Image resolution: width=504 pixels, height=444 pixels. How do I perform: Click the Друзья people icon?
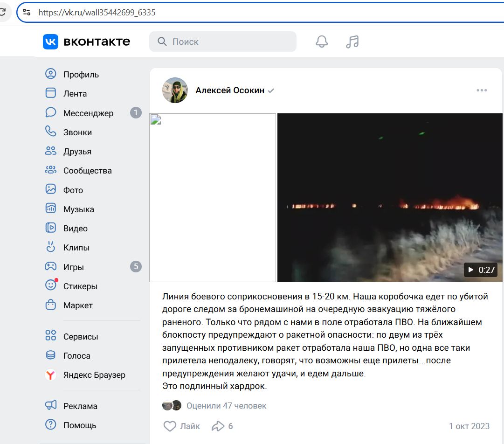point(50,151)
